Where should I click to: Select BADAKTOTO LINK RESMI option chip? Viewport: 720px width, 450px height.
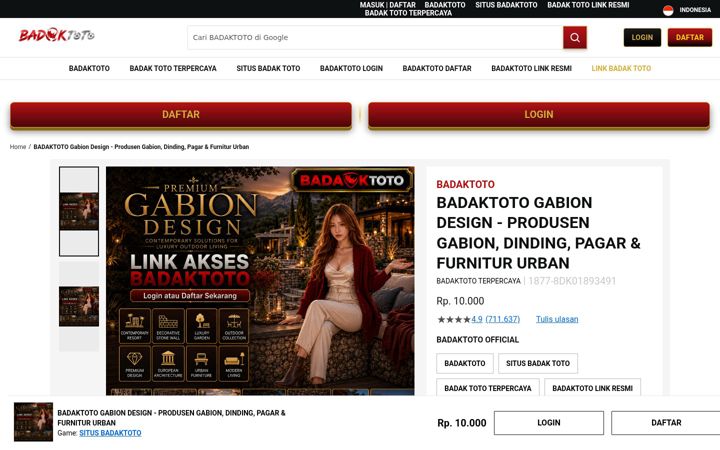(x=592, y=388)
